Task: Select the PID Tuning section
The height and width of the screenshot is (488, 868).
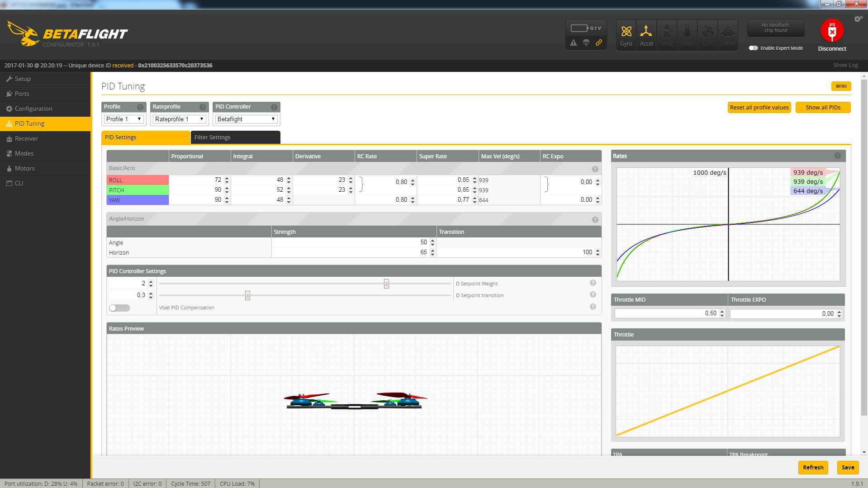Action: [x=45, y=123]
